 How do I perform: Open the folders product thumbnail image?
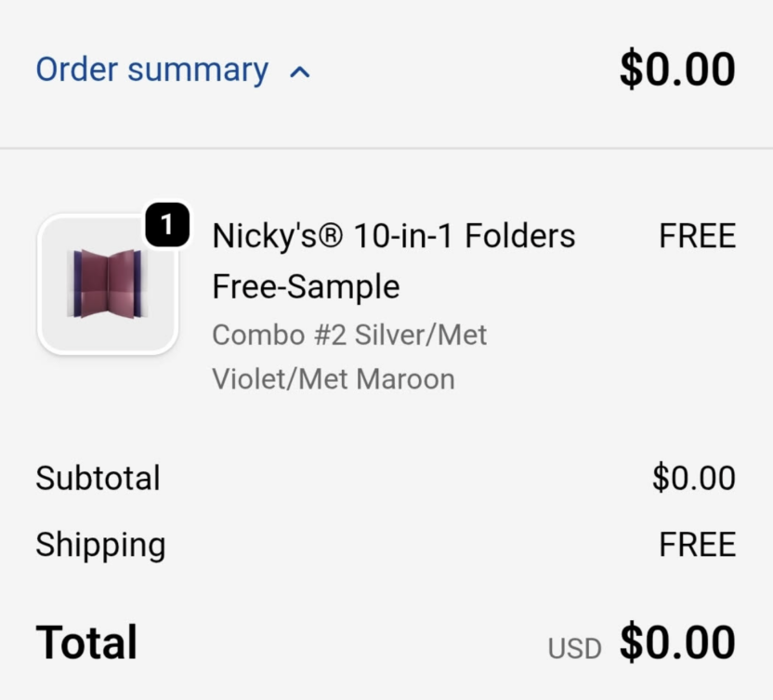[x=108, y=284]
